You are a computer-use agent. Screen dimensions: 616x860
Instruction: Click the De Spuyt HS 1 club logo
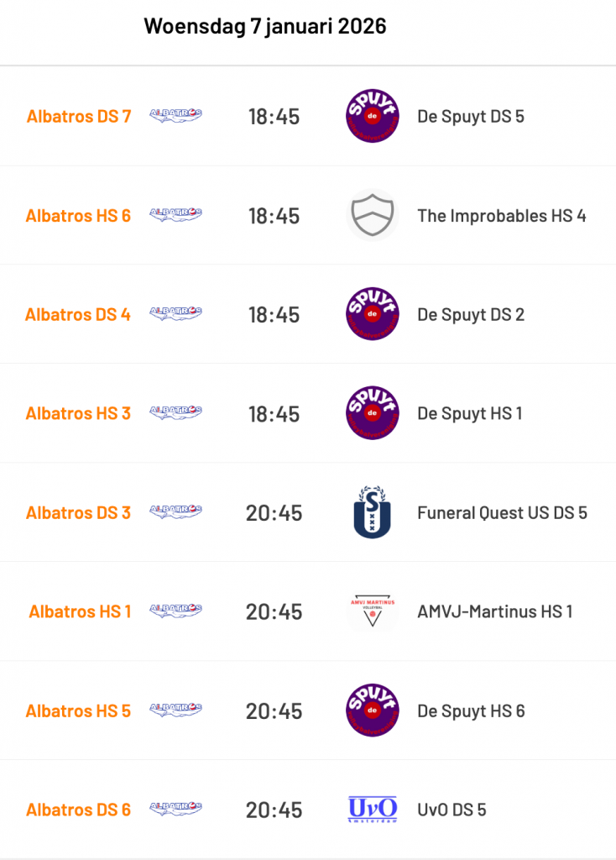(x=372, y=413)
